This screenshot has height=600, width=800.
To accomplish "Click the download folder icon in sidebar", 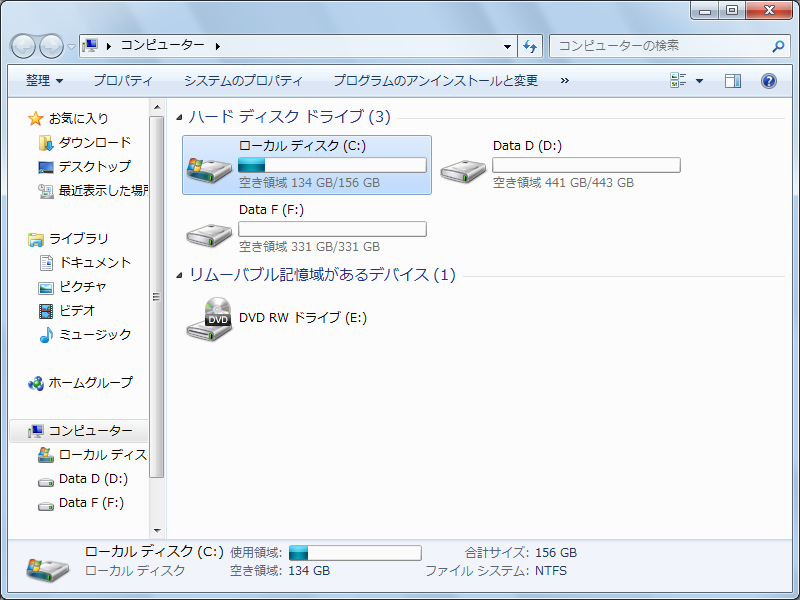I will [45, 143].
